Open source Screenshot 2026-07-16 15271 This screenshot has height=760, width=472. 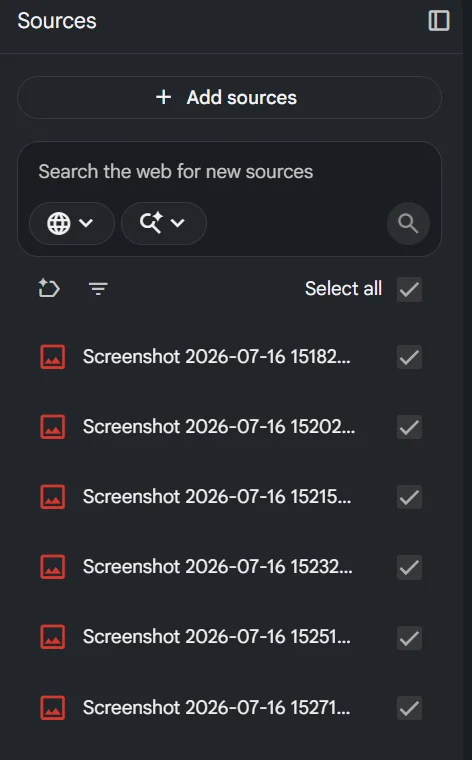216,708
